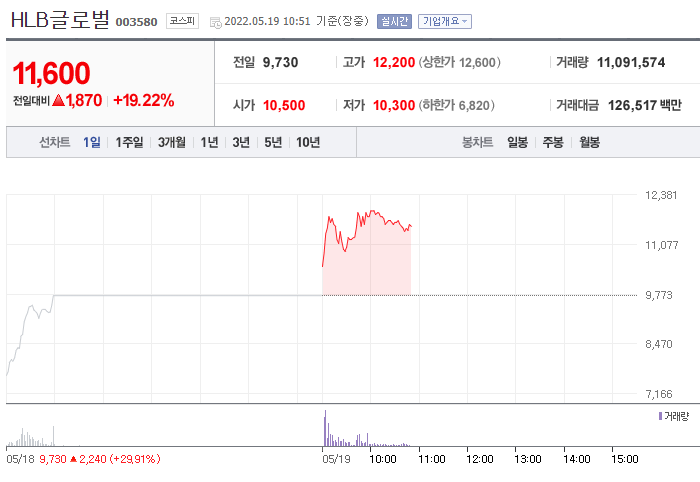Display the 5년 chart range
The image size is (700, 482).
tap(273, 142)
